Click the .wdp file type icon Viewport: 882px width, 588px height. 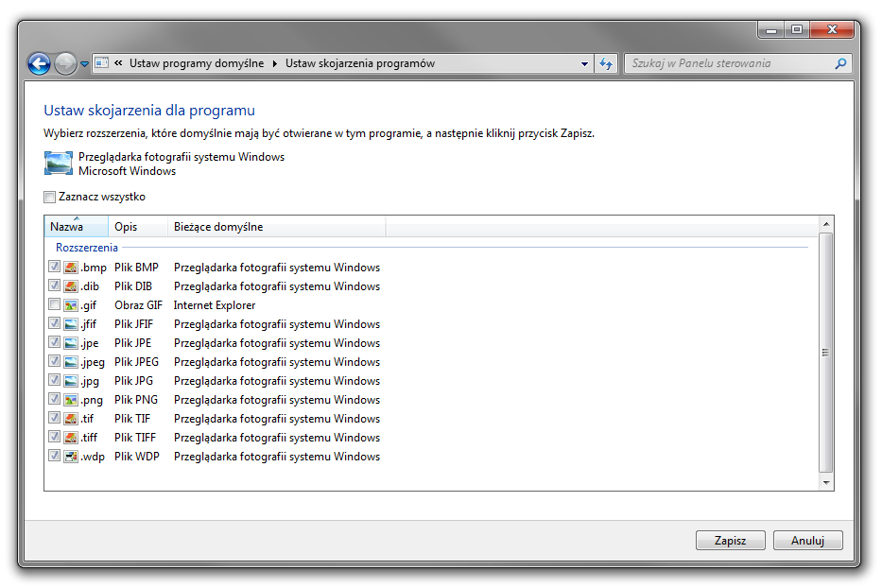pos(70,457)
